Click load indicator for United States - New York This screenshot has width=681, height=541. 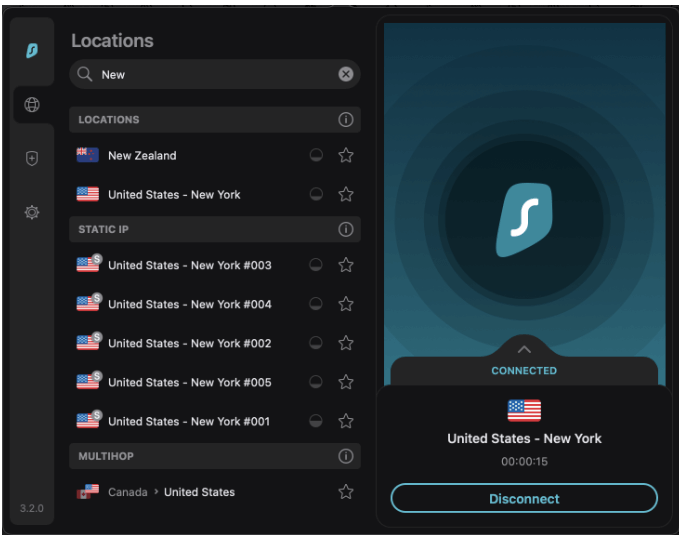(x=316, y=194)
